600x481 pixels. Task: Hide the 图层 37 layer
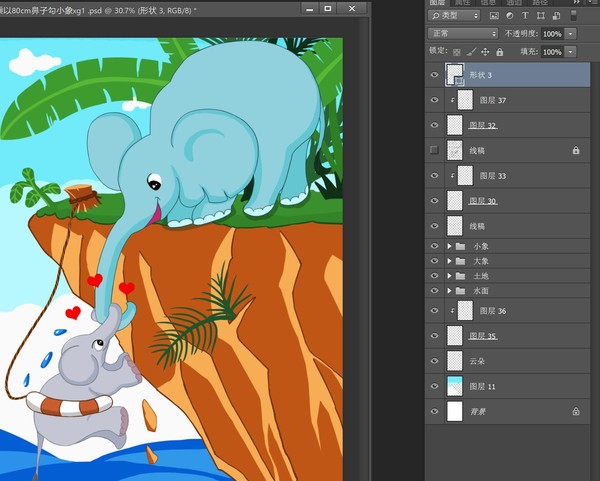434,100
